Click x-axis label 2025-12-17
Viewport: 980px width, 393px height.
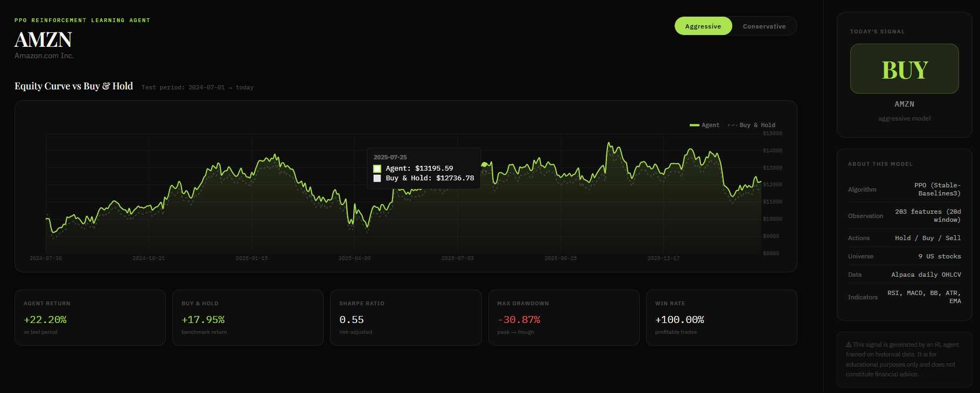663,258
